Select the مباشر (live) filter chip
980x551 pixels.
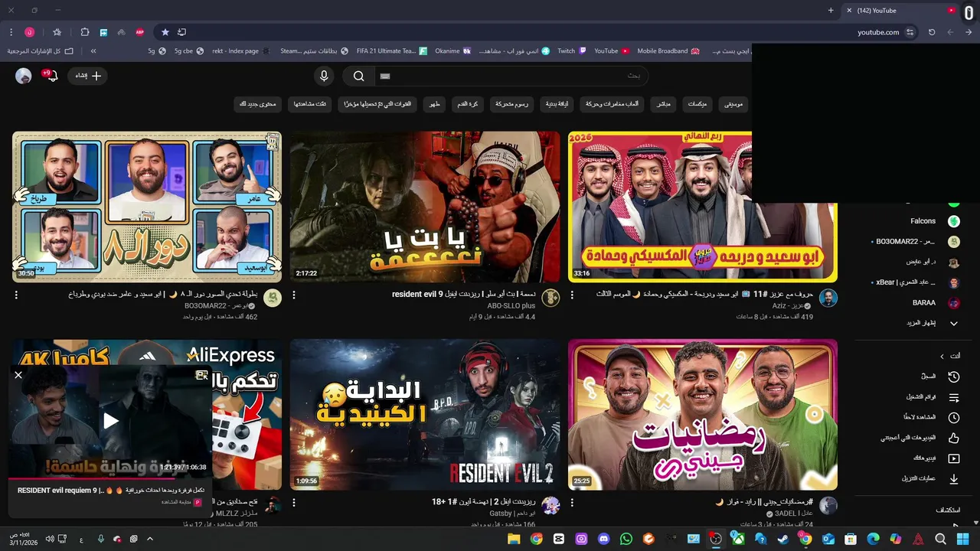664,104
